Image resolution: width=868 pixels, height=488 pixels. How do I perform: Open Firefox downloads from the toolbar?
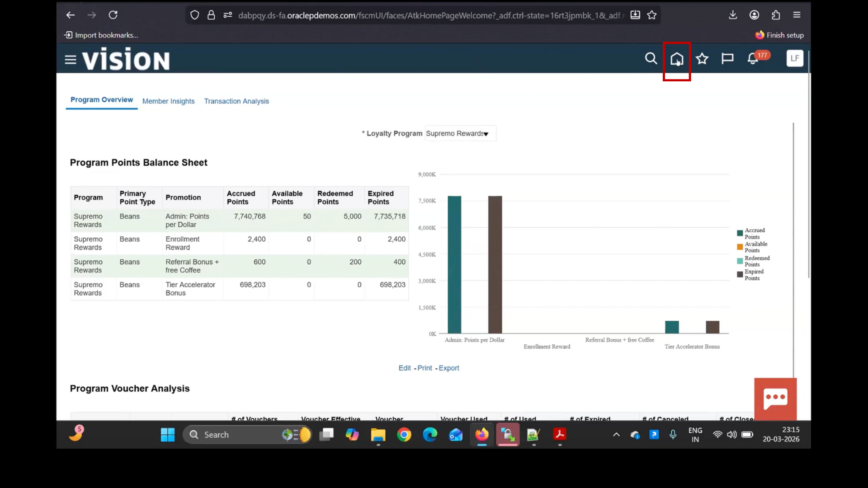732,15
